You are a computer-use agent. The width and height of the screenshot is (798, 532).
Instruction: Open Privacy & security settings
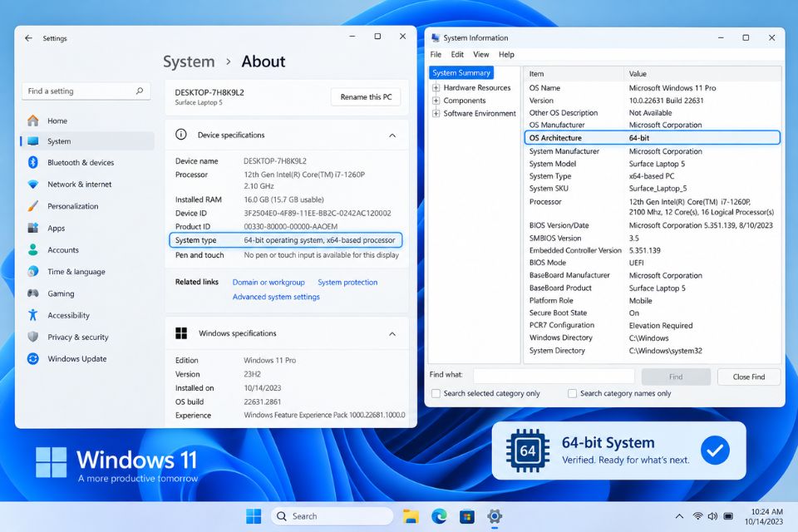click(x=78, y=337)
